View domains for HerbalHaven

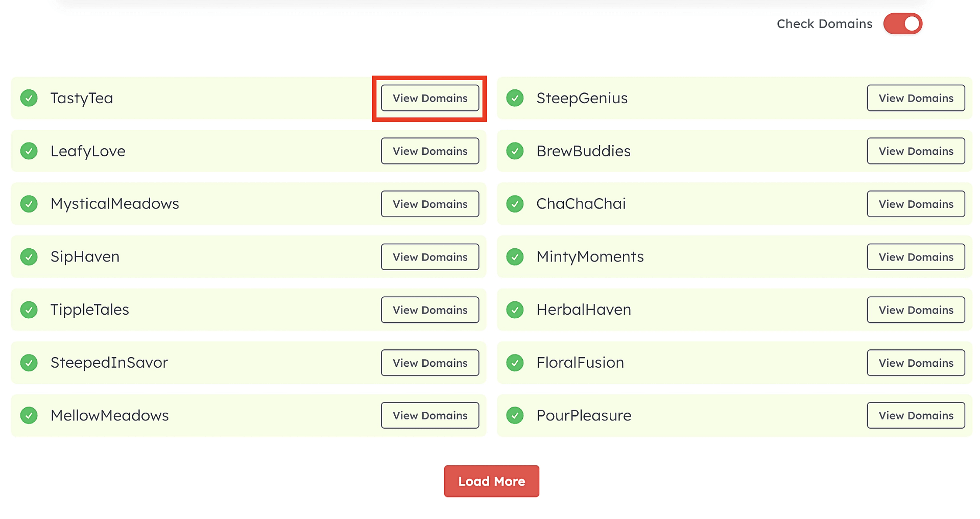pyautogui.click(x=915, y=310)
